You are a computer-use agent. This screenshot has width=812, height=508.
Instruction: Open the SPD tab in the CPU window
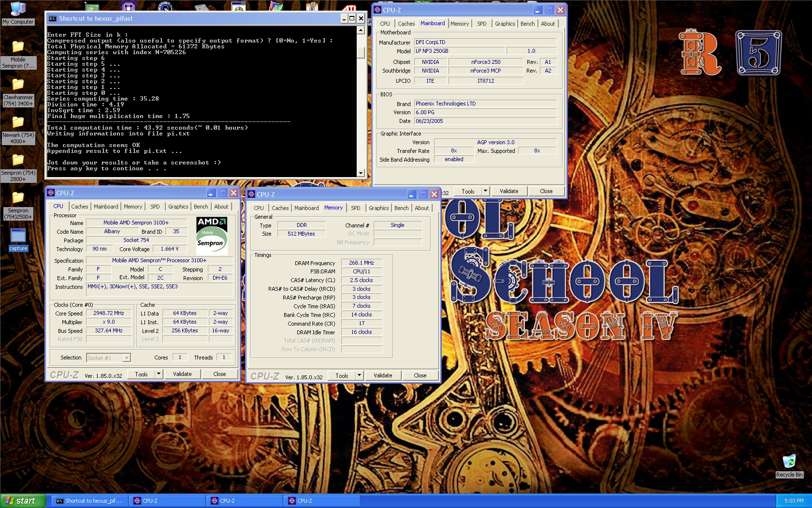point(155,207)
